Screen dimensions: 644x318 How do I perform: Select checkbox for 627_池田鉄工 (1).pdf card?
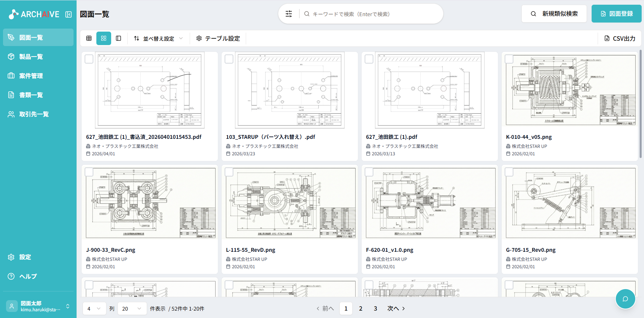(x=369, y=59)
